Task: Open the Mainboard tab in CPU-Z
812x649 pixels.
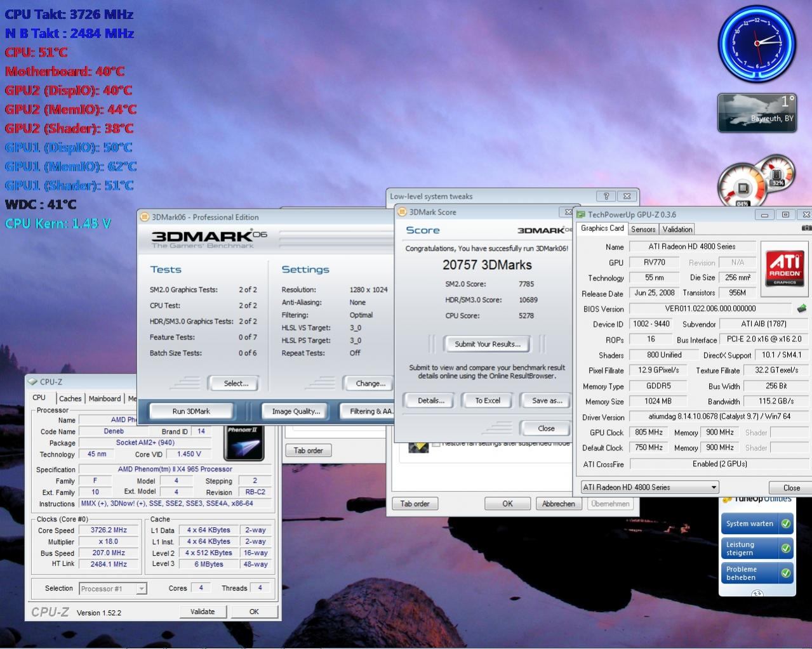Action: (x=105, y=399)
